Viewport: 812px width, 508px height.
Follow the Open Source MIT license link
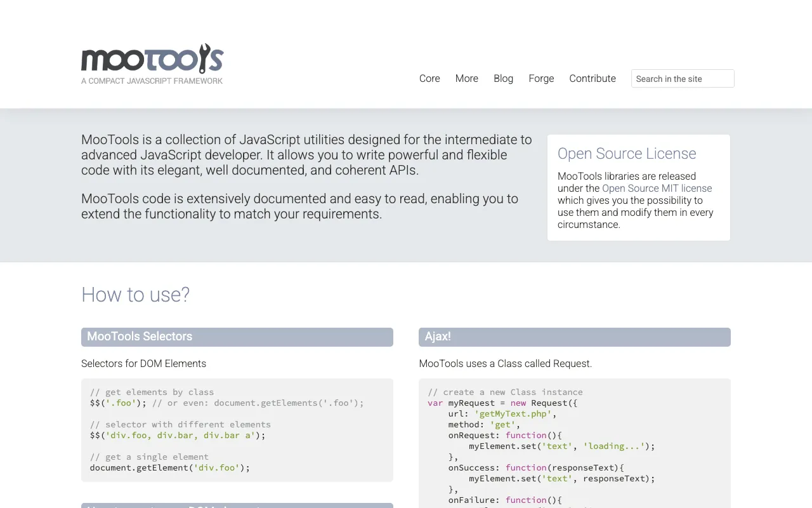657,188
